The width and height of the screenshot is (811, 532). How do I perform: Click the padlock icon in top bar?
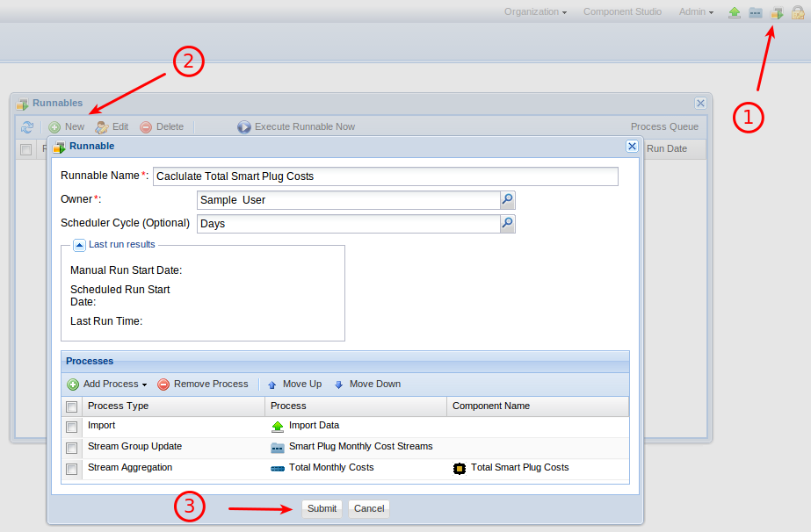click(798, 12)
